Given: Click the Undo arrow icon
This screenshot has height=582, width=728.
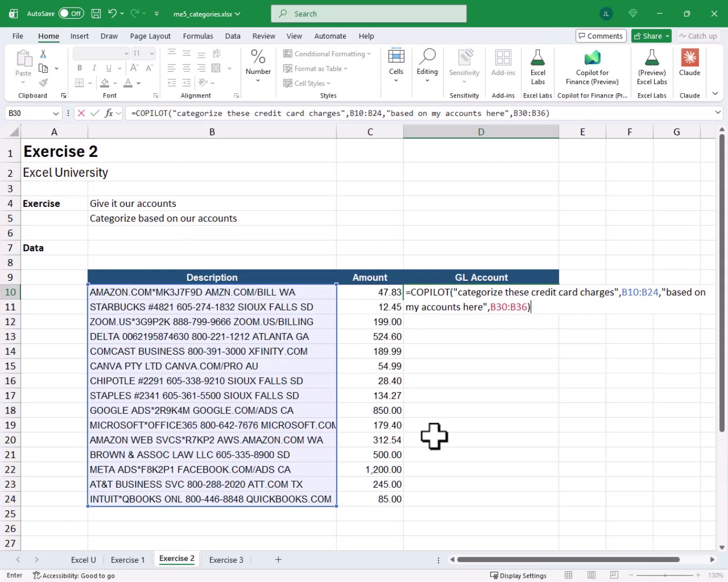Looking at the screenshot, I should click(x=112, y=13).
